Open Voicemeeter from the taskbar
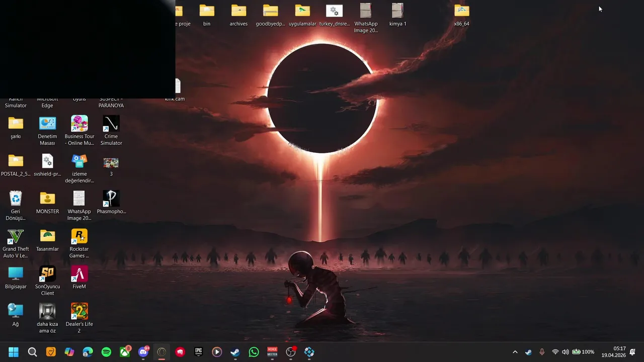Screen dimensions: 644x362 tap(272, 352)
